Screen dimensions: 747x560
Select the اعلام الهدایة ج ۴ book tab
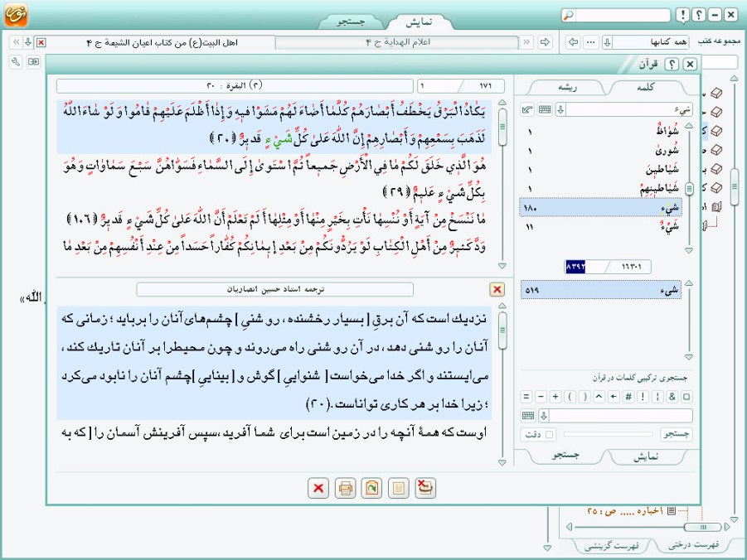point(397,43)
